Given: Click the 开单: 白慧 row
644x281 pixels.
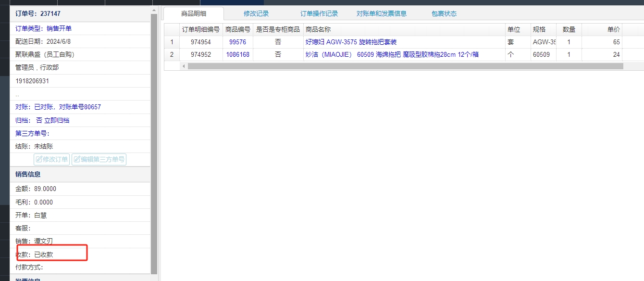Looking at the screenshot, I should [x=80, y=215].
